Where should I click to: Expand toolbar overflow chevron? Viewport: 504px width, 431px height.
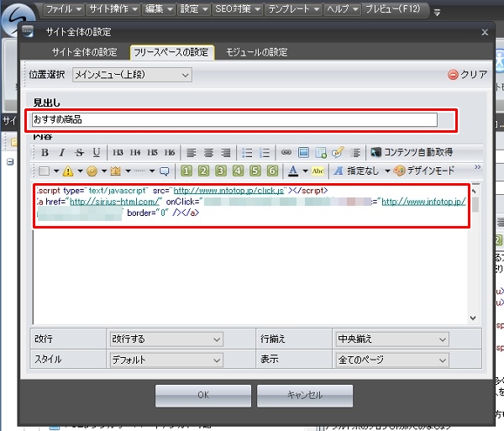(478, 167)
